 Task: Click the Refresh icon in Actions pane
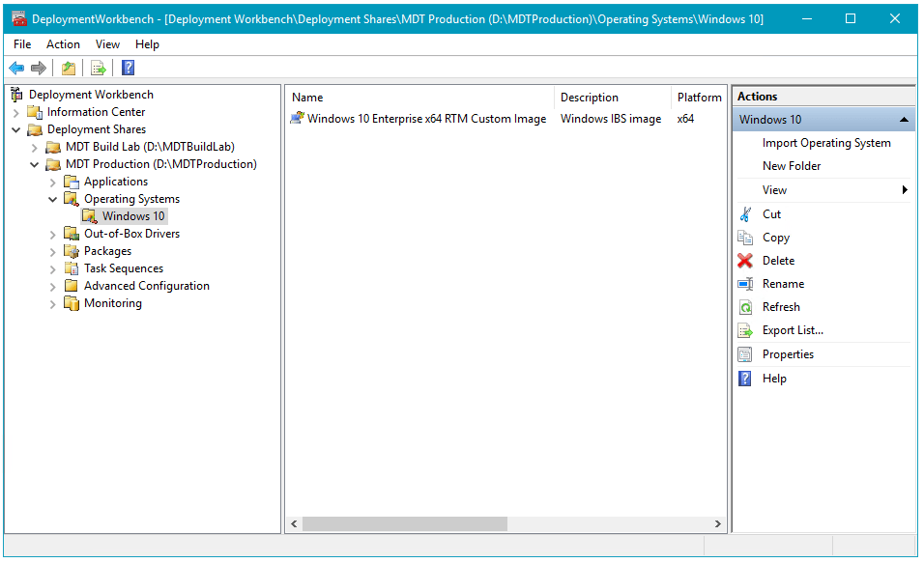tap(746, 306)
